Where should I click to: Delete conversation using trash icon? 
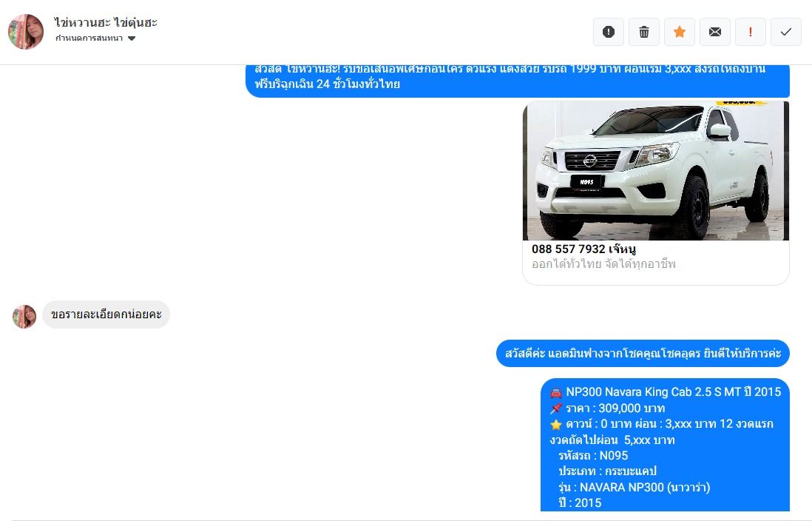pos(643,32)
